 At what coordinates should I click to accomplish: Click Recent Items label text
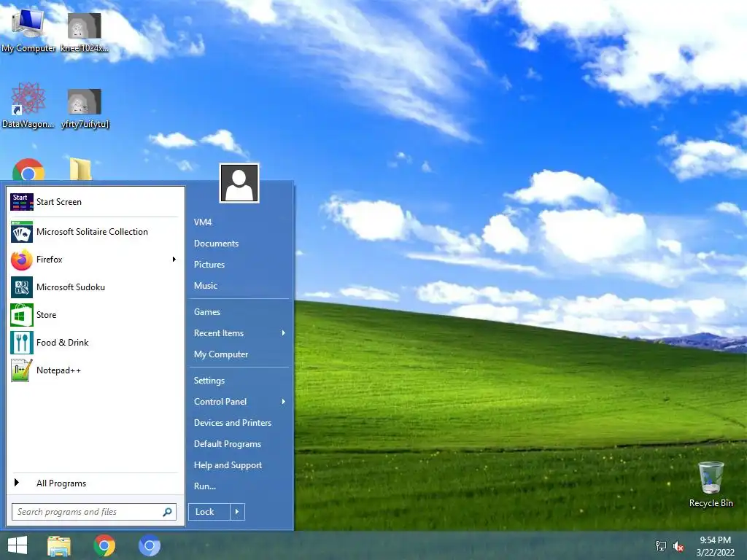click(x=219, y=333)
